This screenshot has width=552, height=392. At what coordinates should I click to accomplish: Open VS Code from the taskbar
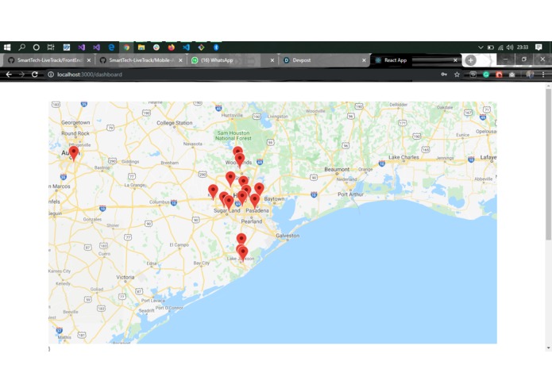click(x=186, y=47)
